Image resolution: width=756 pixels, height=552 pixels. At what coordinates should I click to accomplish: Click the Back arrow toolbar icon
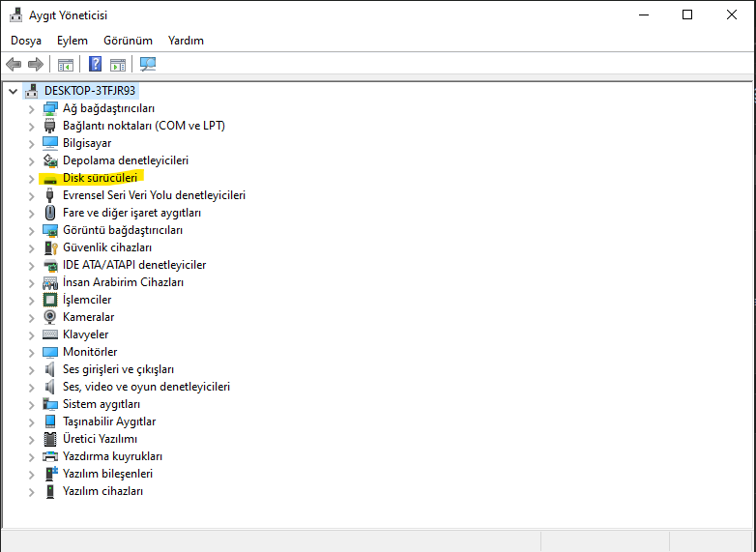click(14, 64)
